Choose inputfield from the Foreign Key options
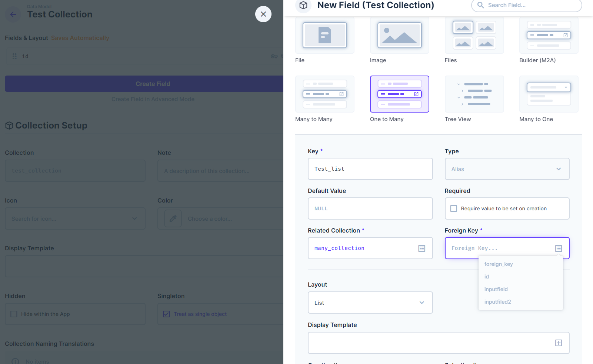Image resolution: width=593 pixels, height=364 pixels. [x=496, y=289]
